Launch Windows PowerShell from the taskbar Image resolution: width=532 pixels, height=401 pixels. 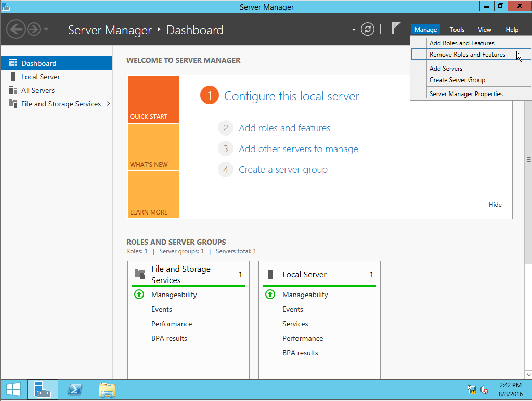74,390
